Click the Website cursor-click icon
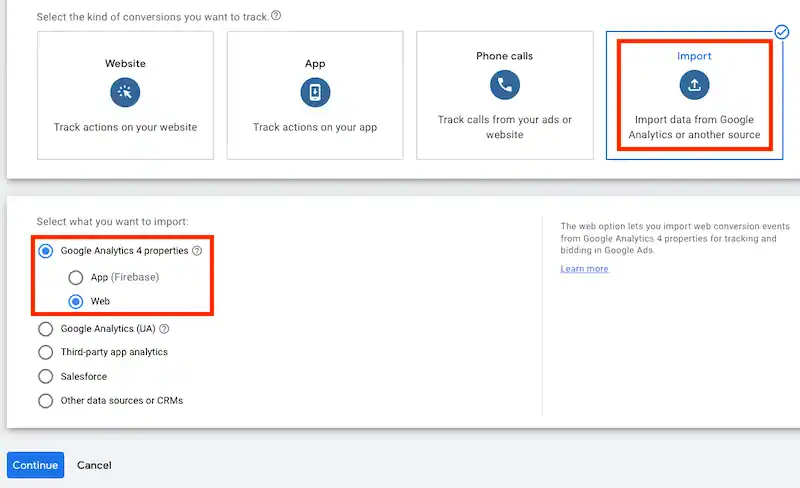Viewport: 800px width, 488px height. 125,92
